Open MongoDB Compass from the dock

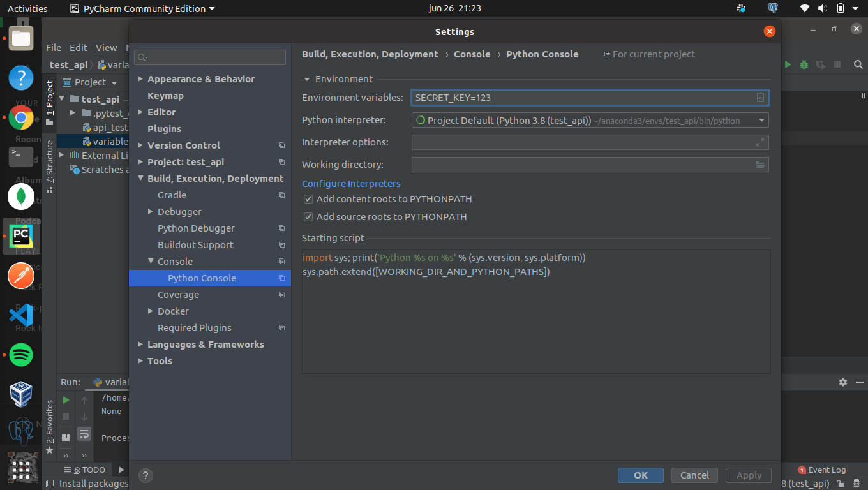coord(21,197)
